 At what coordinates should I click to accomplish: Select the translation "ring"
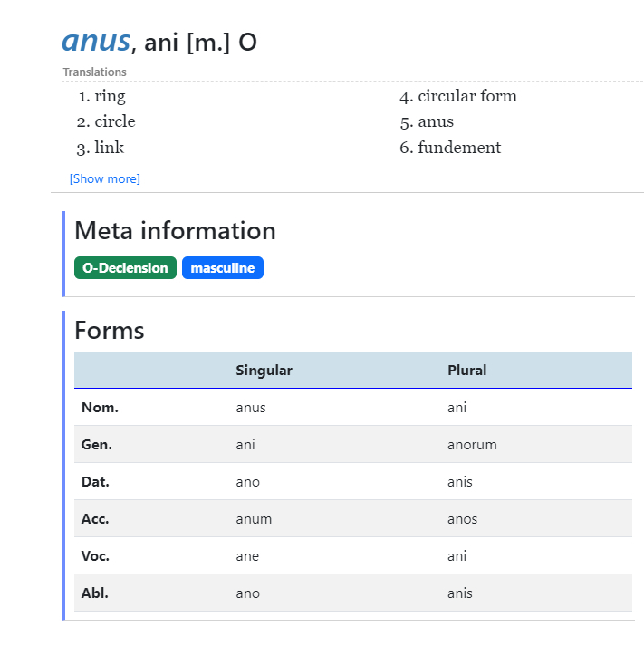click(x=110, y=96)
